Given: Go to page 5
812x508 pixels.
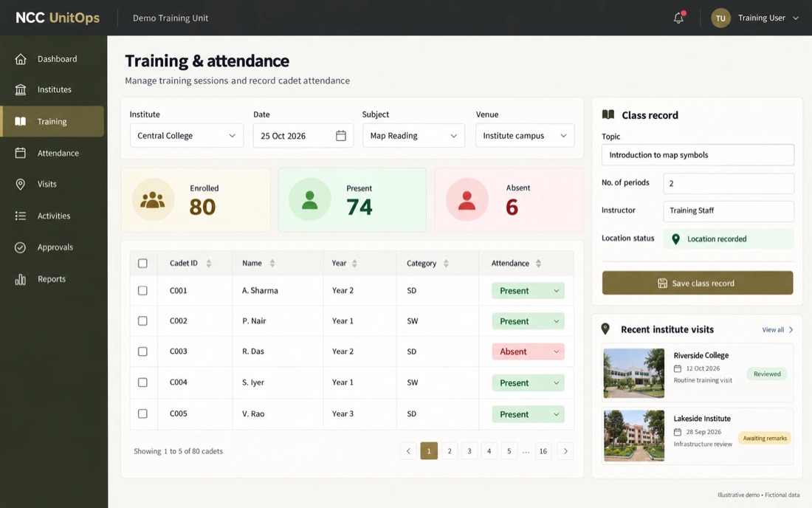Looking at the screenshot, I should 509,451.
